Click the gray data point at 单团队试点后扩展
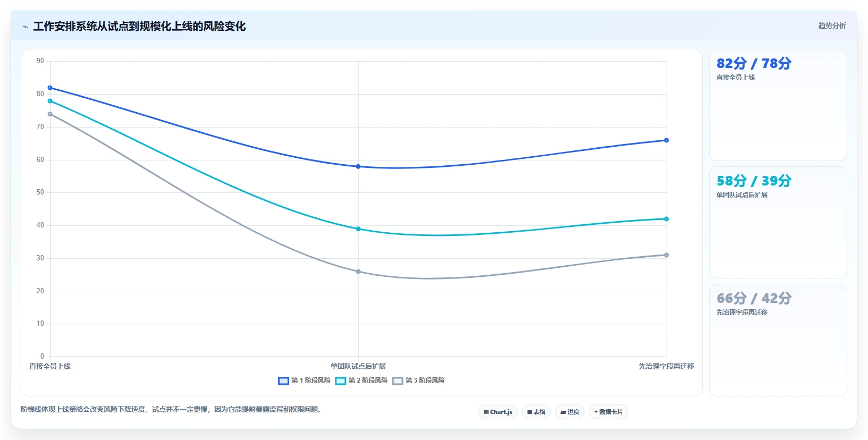This screenshot has height=440, width=868. (x=358, y=272)
